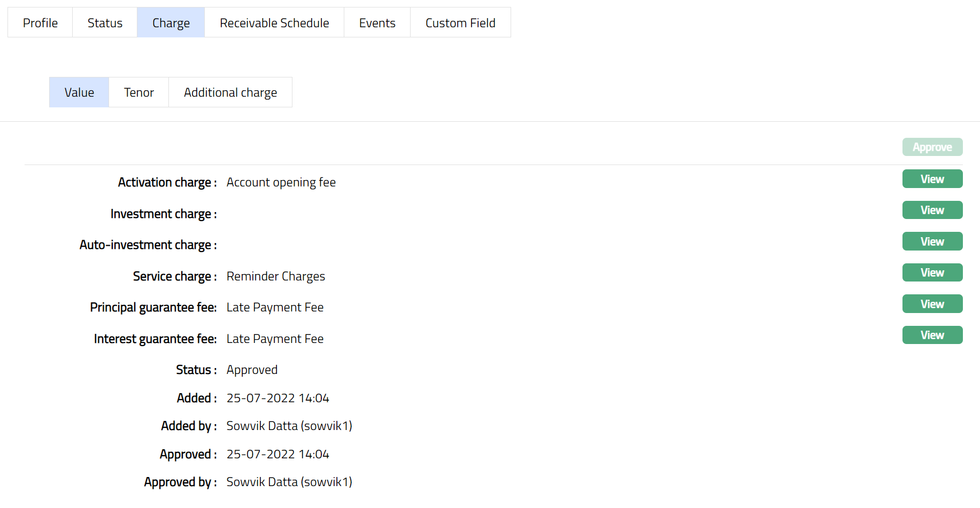Open the Profile tab
The image size is (980, 508).
pyautogui.click(x=40, y=23)
